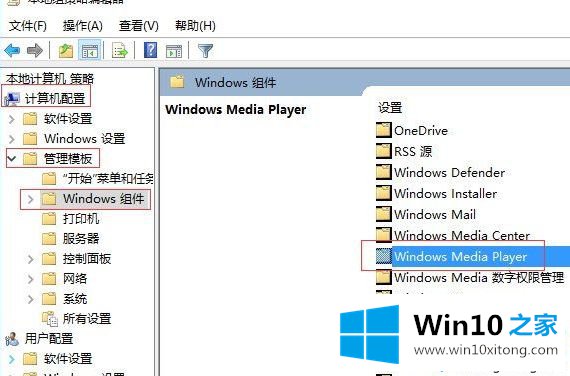
Task: Click the settings page icon beside 所有设置
Action: click(50, 319)
